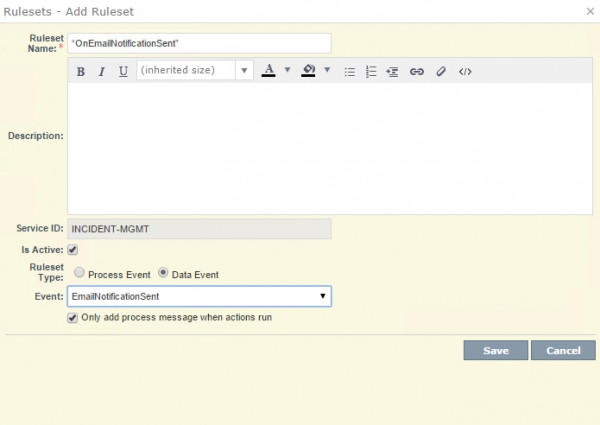This screenshot has height=425, width=600.
Task: Apply the font color button
Action: [x=268, y=70]
